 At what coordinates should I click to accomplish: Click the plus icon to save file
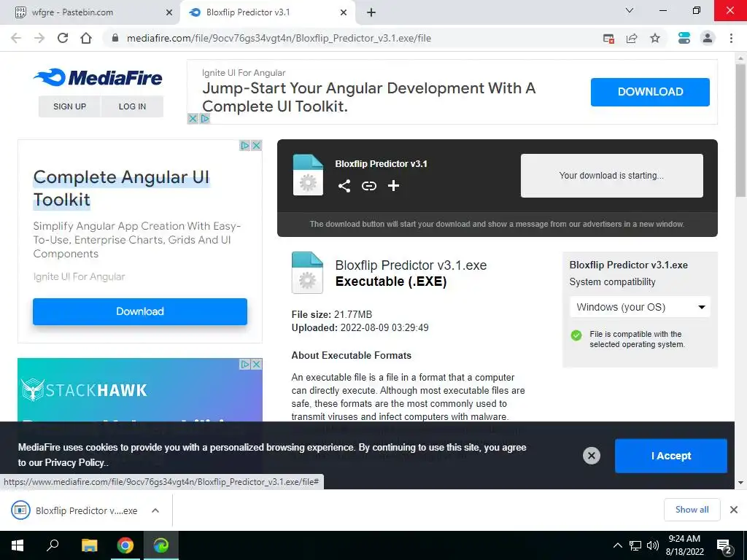coord(393,186)
